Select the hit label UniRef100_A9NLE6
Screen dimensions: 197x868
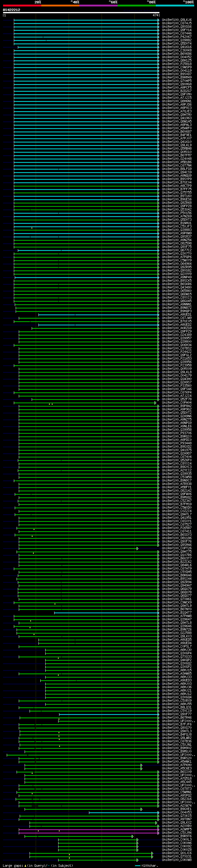click(176, 426)
